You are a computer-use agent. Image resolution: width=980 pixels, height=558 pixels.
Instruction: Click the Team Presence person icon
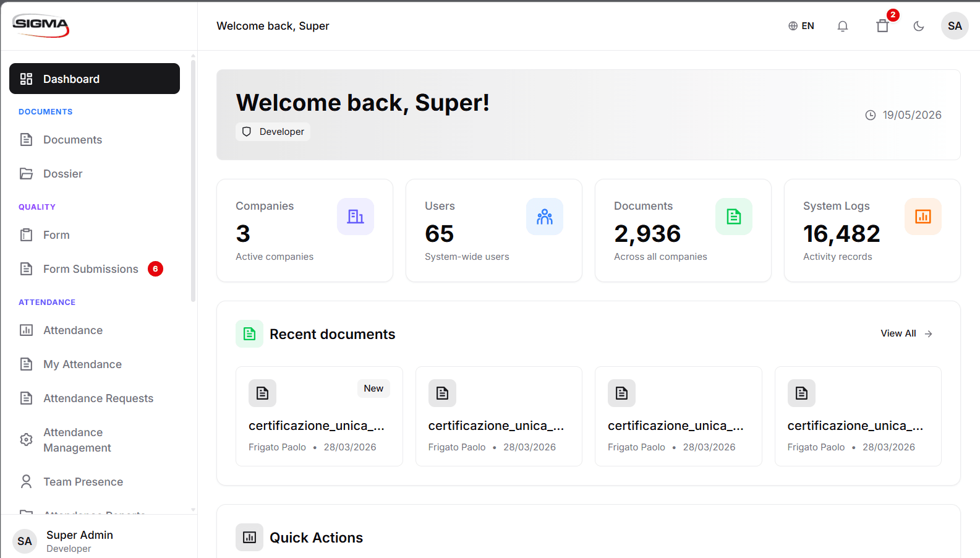[26, 482]
